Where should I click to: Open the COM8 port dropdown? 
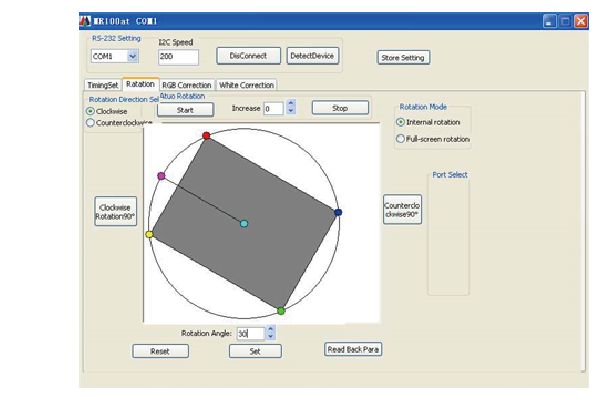(132, 57)
